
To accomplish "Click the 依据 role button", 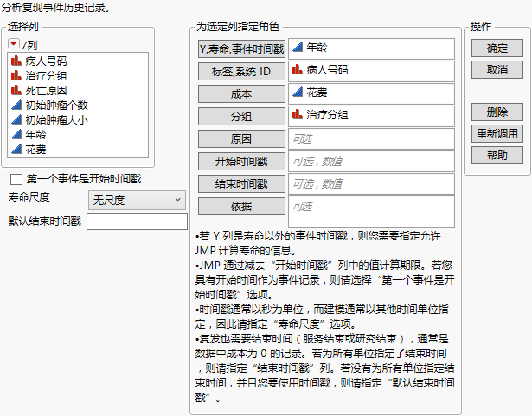I will click(241, 207).
